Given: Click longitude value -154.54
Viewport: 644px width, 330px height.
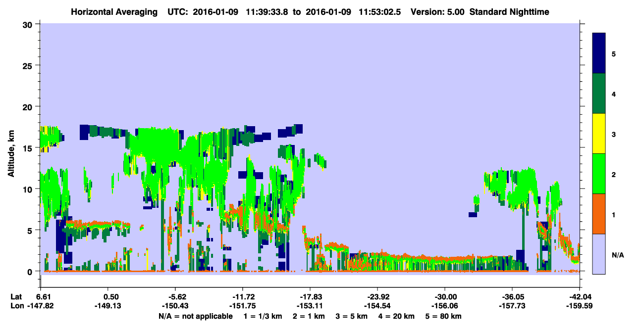Looking at the screenshot, I should [377, 306].
